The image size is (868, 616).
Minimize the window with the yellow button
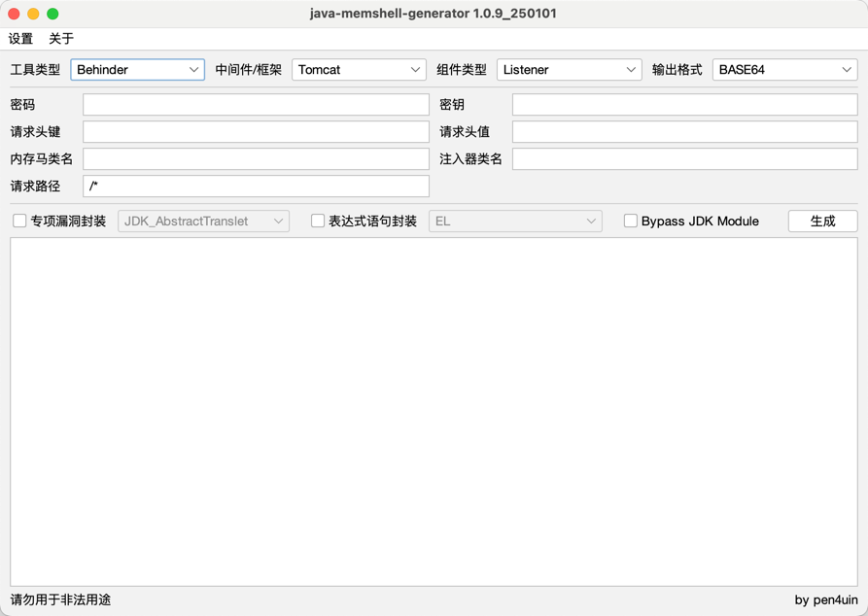pyautogui.click(x=33, y=14)
